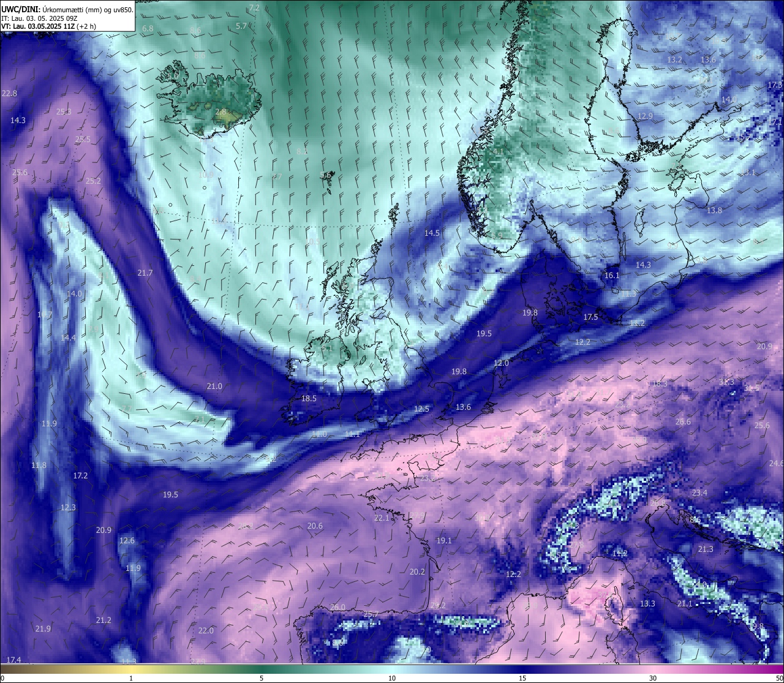Click the 13.2 value on the map
Viewport: 784px width, 683px height.
pyautogui.click(x=674, y=60)
